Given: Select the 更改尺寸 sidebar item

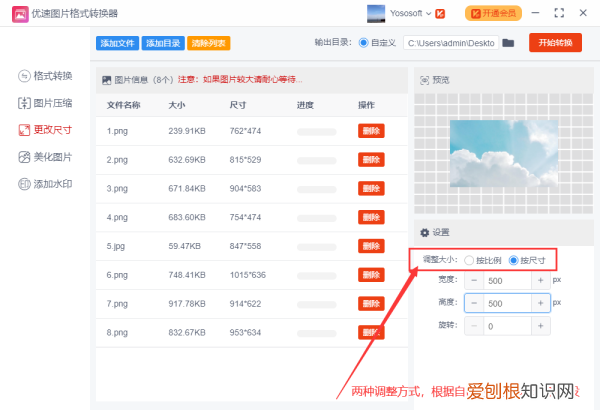Looking at the screenshot, I should coord(45,130).
